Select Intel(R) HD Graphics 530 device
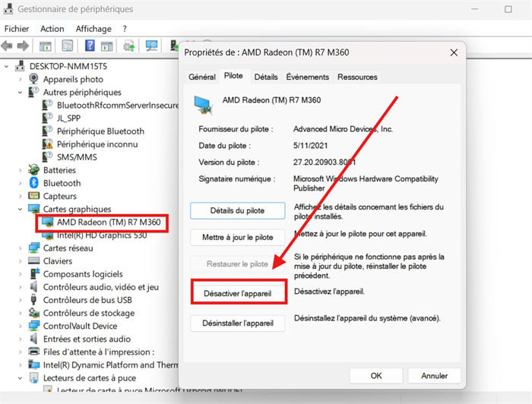 click(x=102, y=235)
